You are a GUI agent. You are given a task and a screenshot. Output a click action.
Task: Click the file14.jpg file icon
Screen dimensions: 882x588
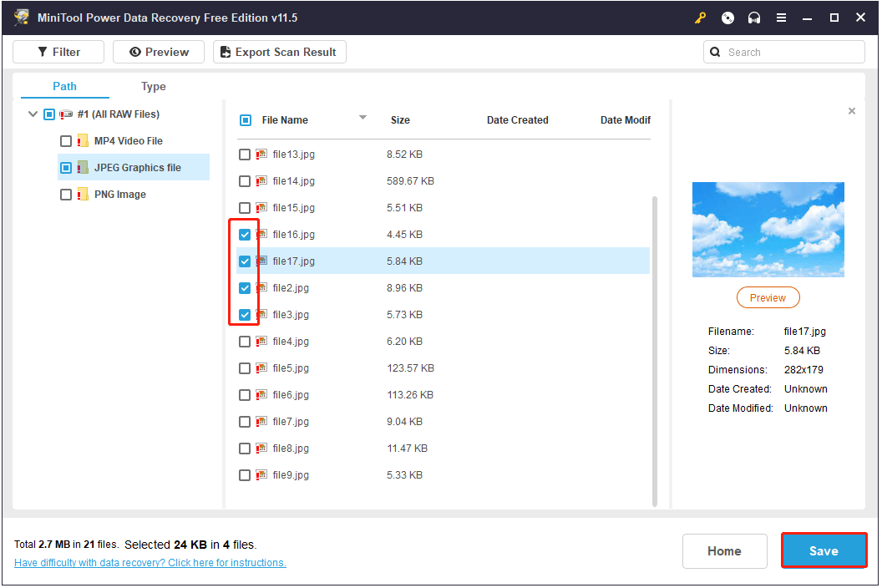[x=261, y=181]
